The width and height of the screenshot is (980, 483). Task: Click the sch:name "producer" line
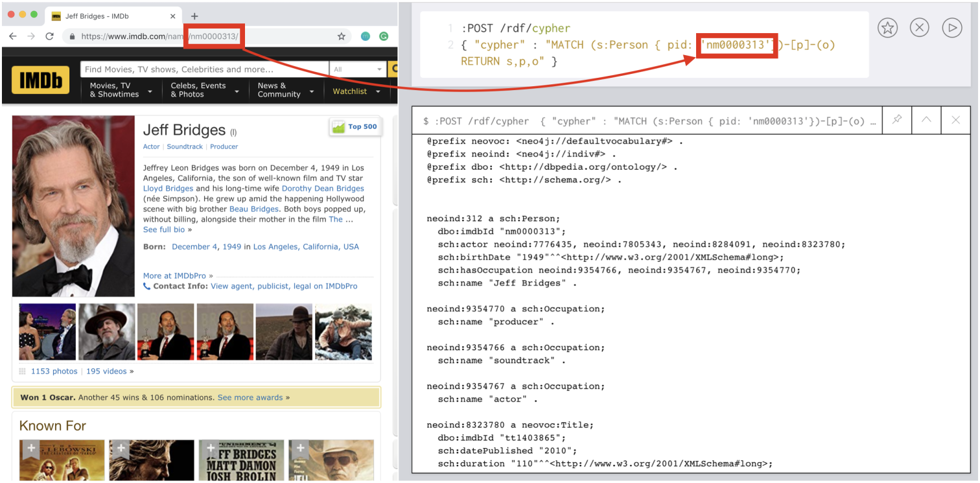pos(496,322)
